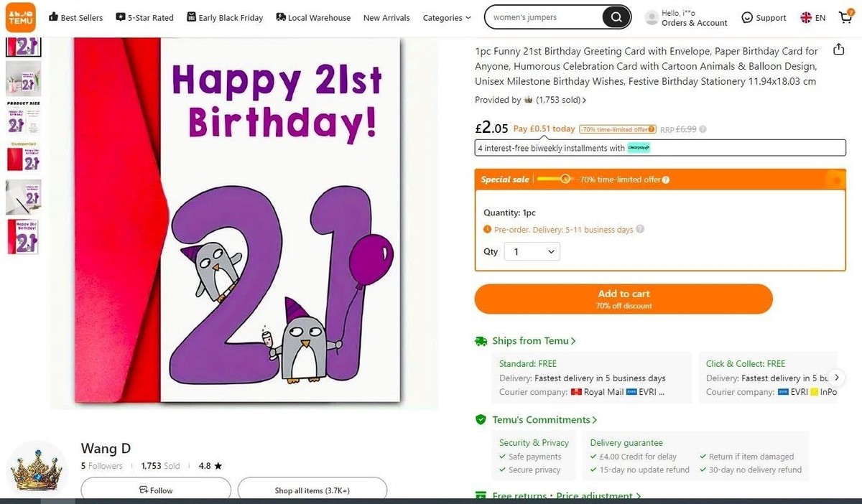Click the Support heart icon
862x504 pixels.
click(747, 17)
